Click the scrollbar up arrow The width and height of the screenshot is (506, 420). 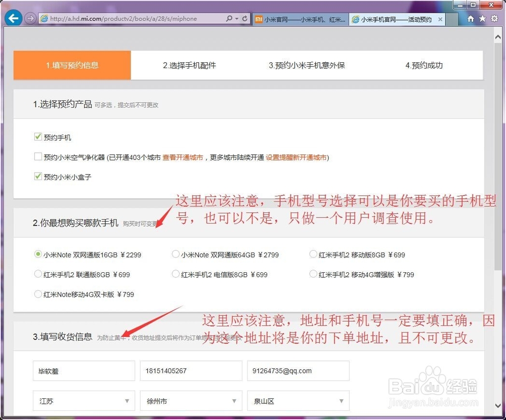tap(498, 37)
